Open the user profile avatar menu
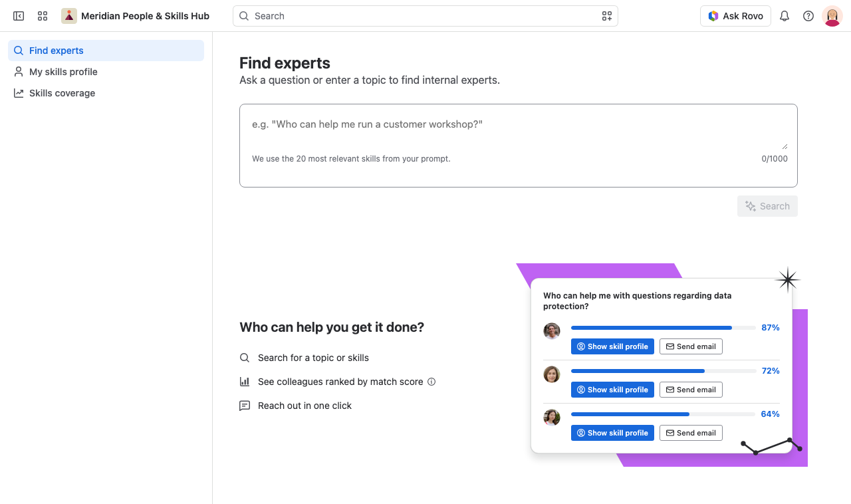This screenshot has width=851, height=504. [832, 16]
